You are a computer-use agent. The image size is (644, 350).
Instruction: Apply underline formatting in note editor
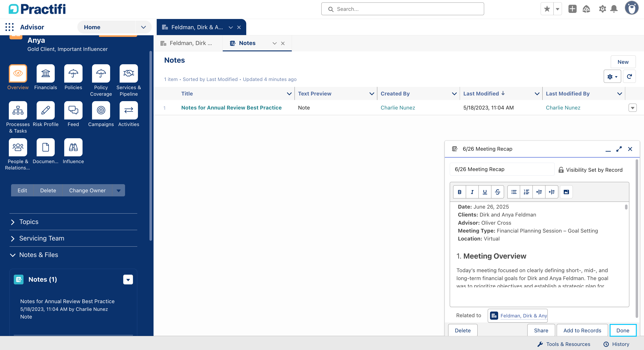tap(485, 192)
